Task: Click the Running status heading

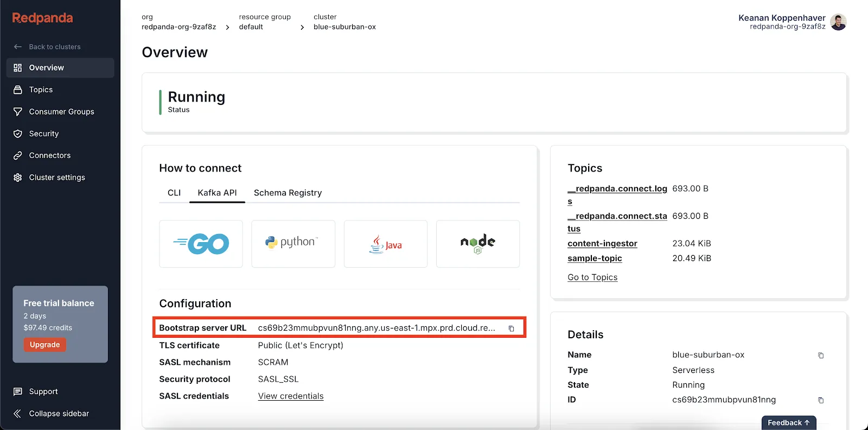Action: [196, 97]
